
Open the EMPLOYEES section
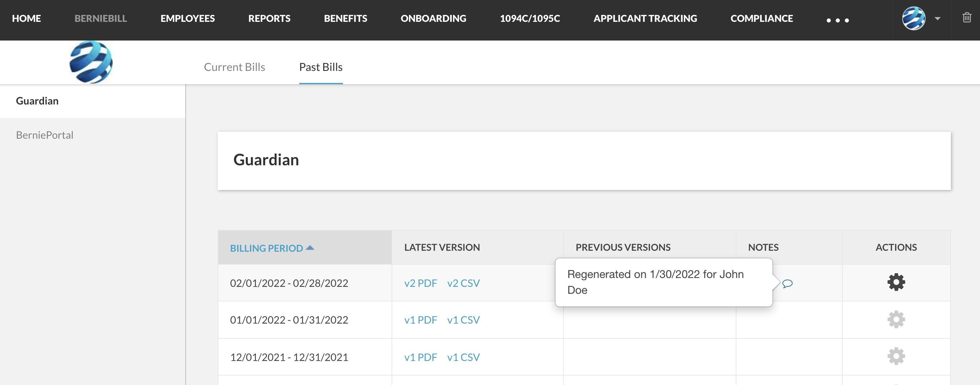tap(188, 18)
